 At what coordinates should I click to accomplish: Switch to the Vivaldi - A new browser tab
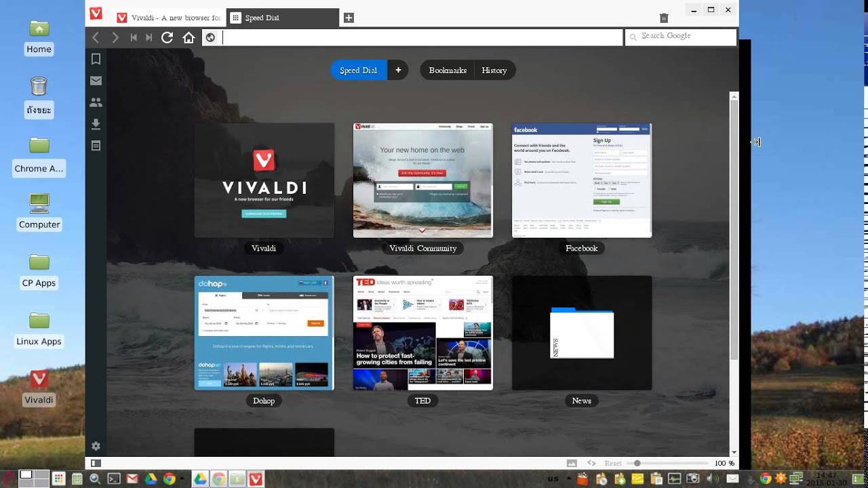tap(168, 18)
